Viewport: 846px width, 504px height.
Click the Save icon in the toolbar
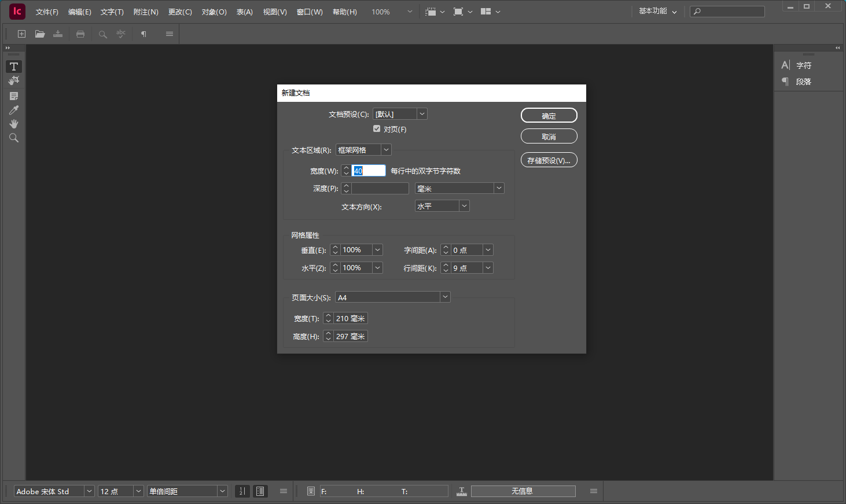click(x=58, y=34)
